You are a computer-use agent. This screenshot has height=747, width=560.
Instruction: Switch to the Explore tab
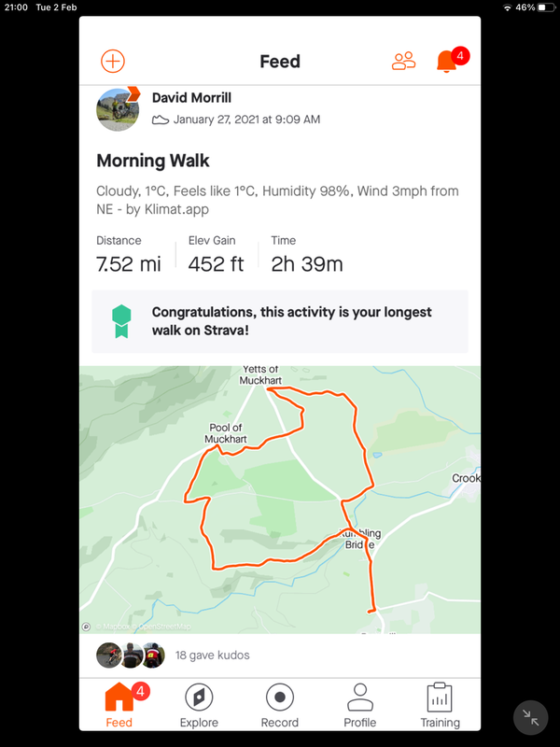(x=199, y=706)
